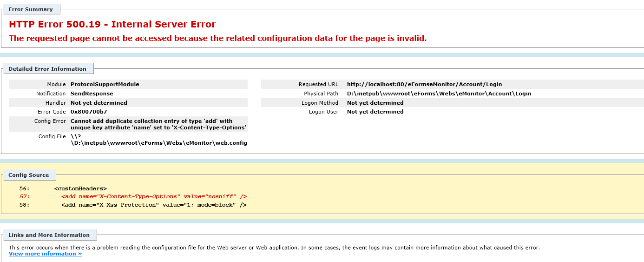This screenshot has width=644, height=262.
Task: Click the duplicate collection entry Config Error text
Action: point(158,124)
